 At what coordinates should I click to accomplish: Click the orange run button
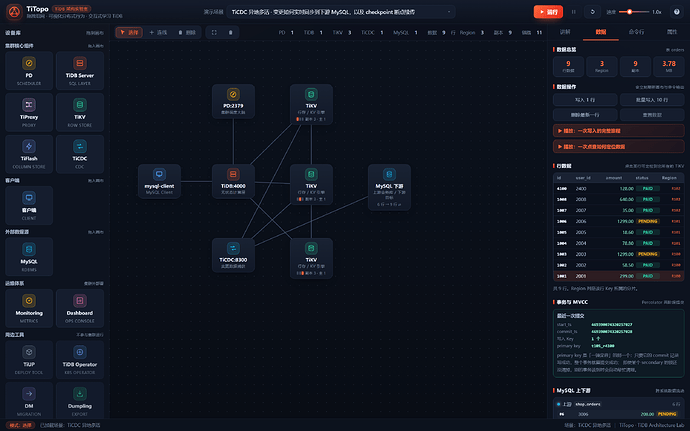coord(548,12)
